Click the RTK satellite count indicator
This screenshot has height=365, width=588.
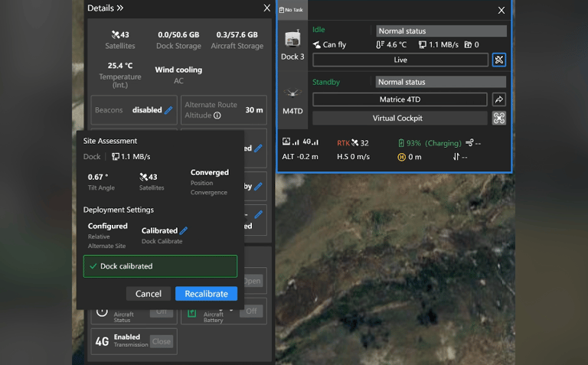[x=353, y=143]
